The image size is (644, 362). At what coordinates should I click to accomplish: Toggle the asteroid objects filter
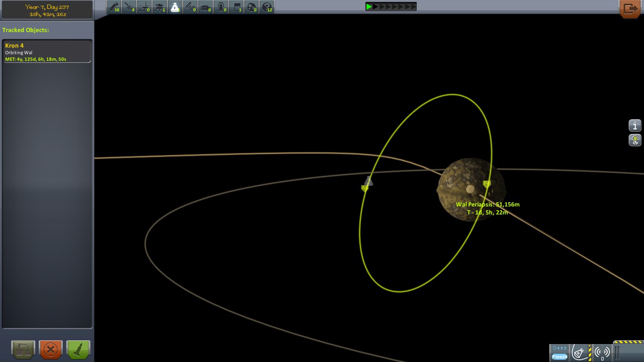(x=252, y=7)
